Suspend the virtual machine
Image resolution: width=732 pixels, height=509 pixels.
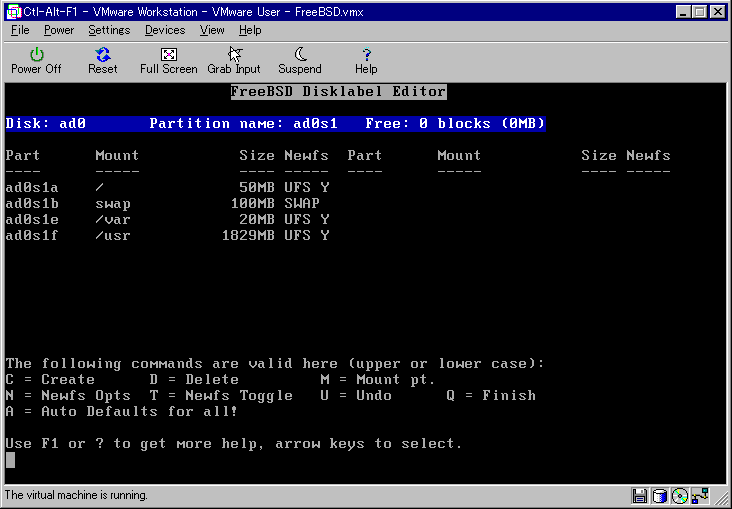coord(300,61)
